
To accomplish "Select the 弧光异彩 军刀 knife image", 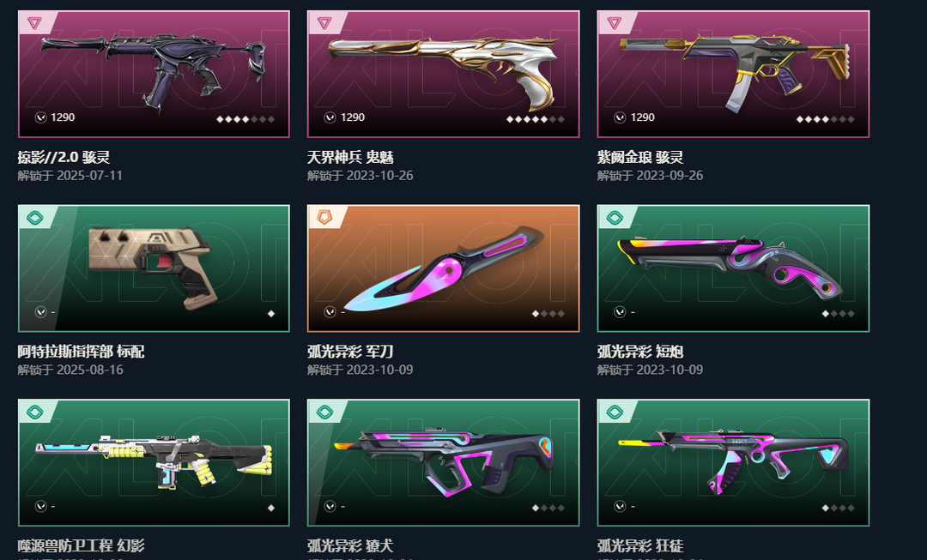I will [444, 268].
